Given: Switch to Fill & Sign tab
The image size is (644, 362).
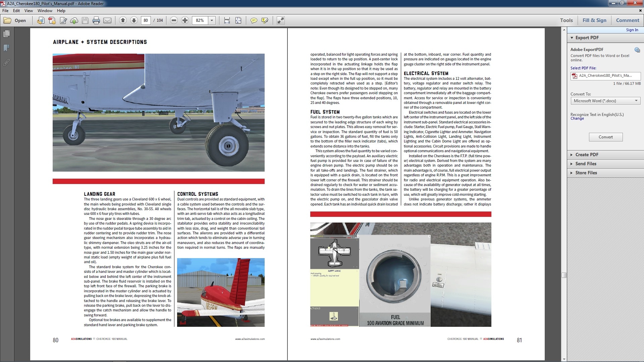Looking at the screenshot, I should 594,20.
